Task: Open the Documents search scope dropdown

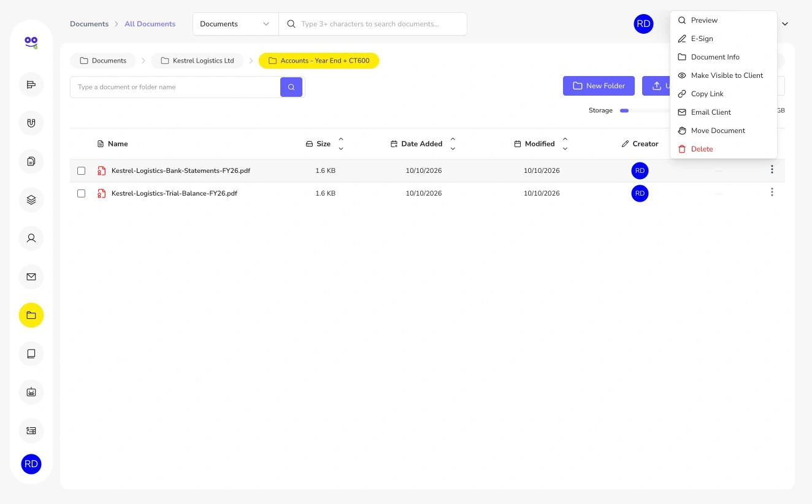Action: click(x=236, y=24)
